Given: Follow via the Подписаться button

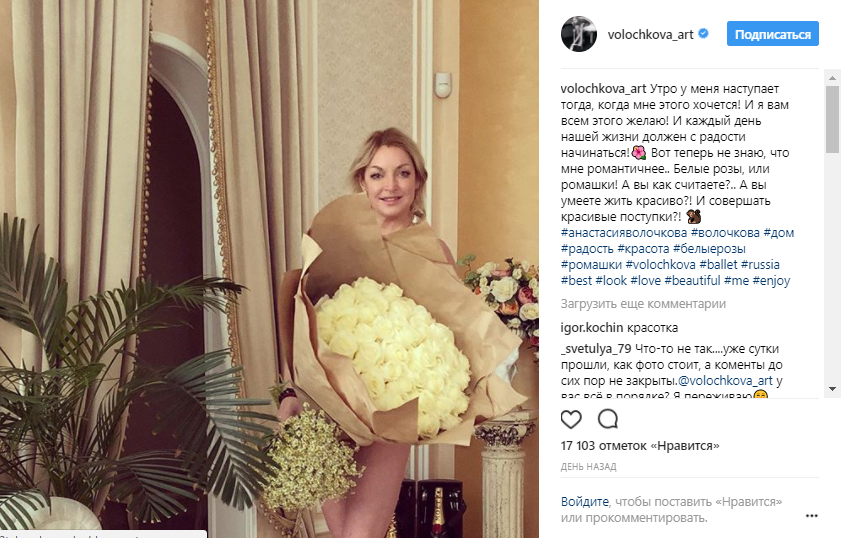Looking at the screenshot, I should [773, 34].
